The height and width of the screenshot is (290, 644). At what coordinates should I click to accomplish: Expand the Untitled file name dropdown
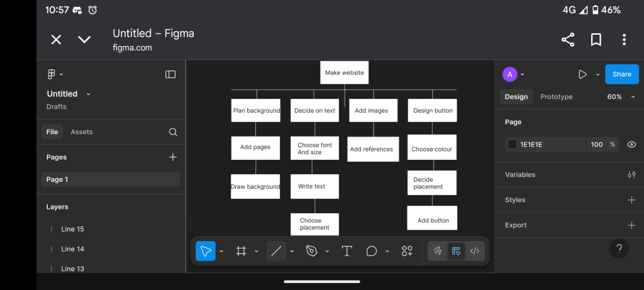(88, 94)
